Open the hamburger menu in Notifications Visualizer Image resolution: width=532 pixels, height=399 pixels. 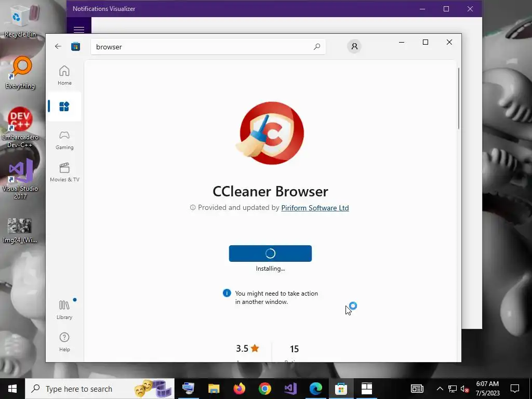click(x=79, y=29)
